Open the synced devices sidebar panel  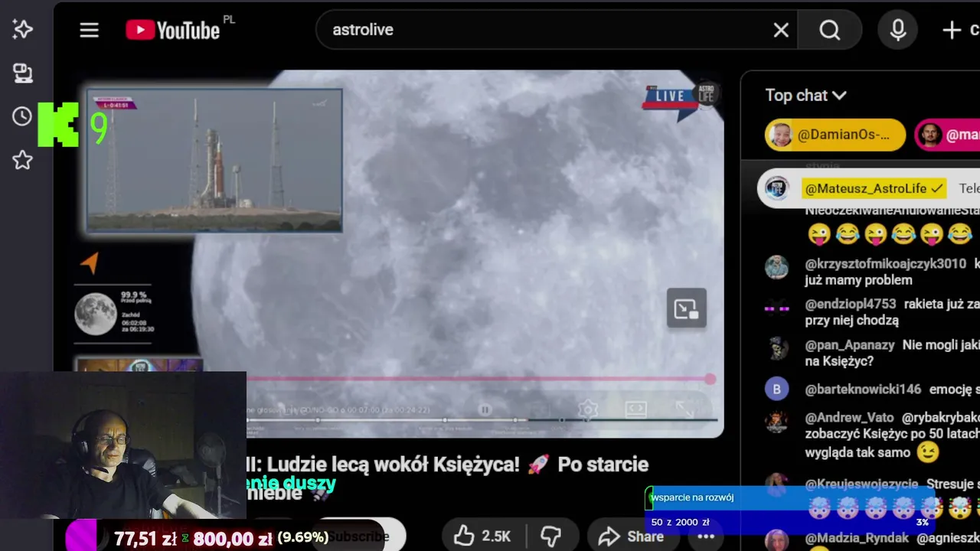tap(22, 73)
